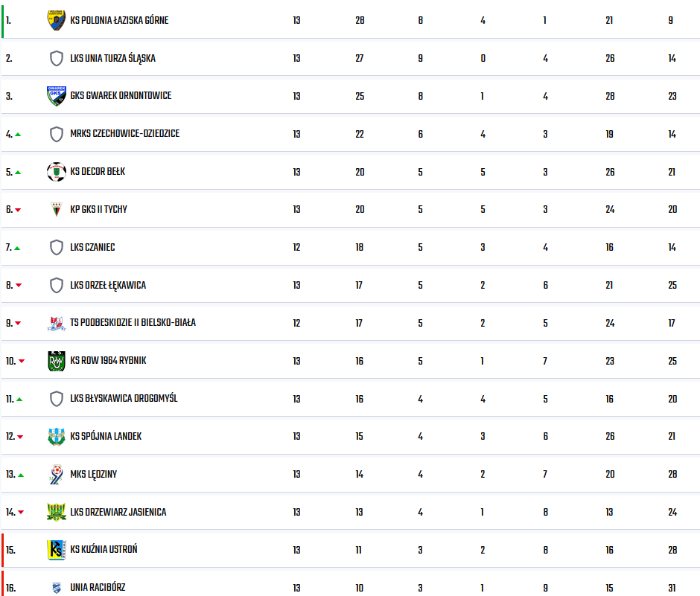Click the TS Podbeskidzie II Bielsko-Biała logo
The width and height of the screenshot is (700, 596).
57,324
